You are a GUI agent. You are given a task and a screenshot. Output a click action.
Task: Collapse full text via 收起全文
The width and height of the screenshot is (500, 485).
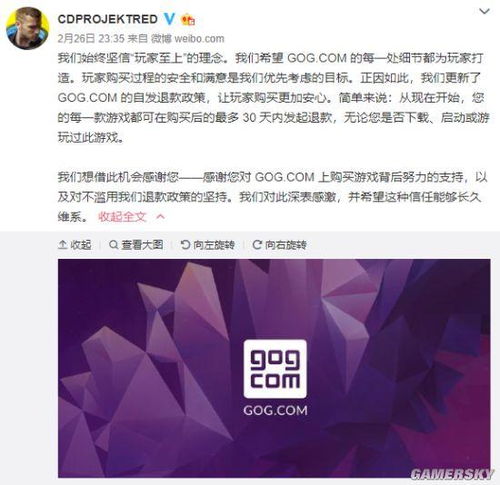[122, 217]
